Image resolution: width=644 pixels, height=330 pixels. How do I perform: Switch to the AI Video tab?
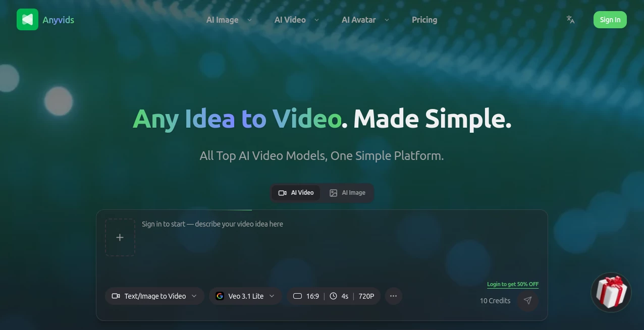(x=296, y=193)
